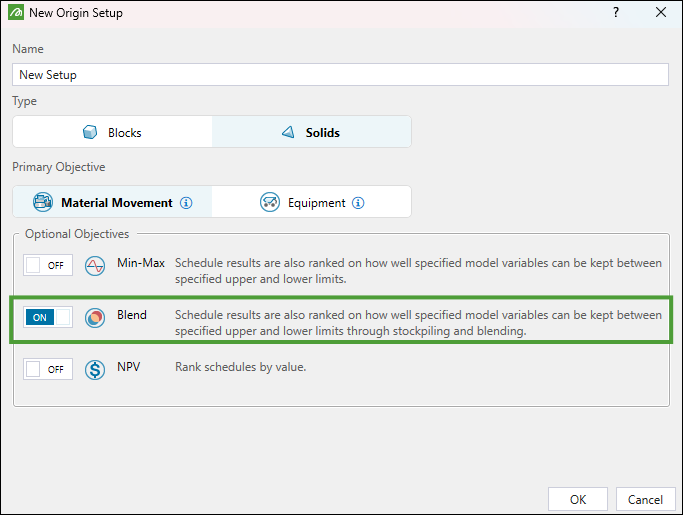Viewport: 683px width, 515px height.
Task: Click the Material Movement truck icon
Action: [x=42, y=202]
